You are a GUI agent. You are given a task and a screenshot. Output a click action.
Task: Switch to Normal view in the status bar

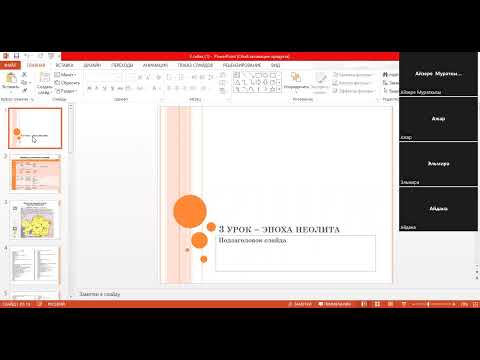coord(364,304)
